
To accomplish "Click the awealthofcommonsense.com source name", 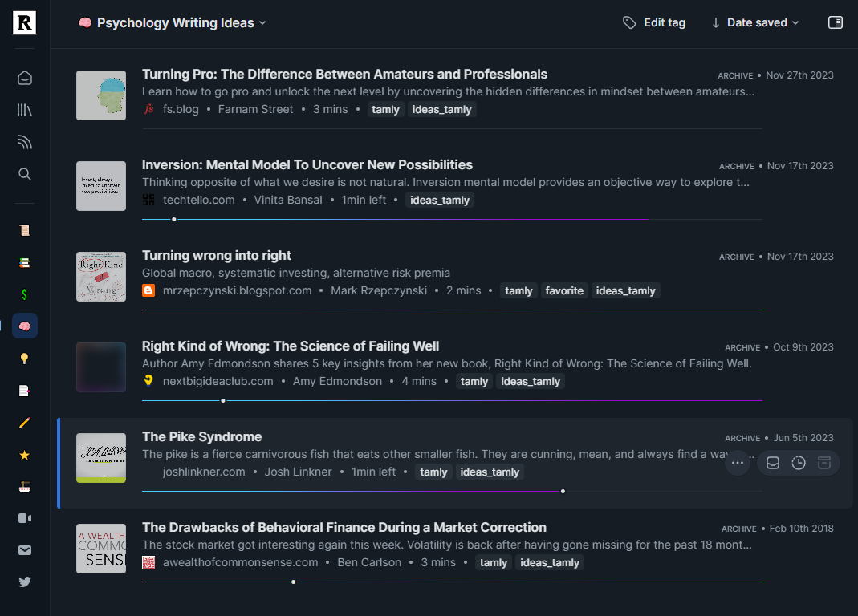I will (240, 563).
